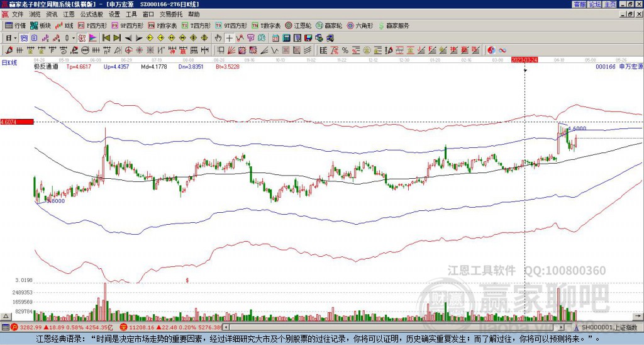
Task: Click the floppy disk save icon
Action: click(x=308, y=38)
